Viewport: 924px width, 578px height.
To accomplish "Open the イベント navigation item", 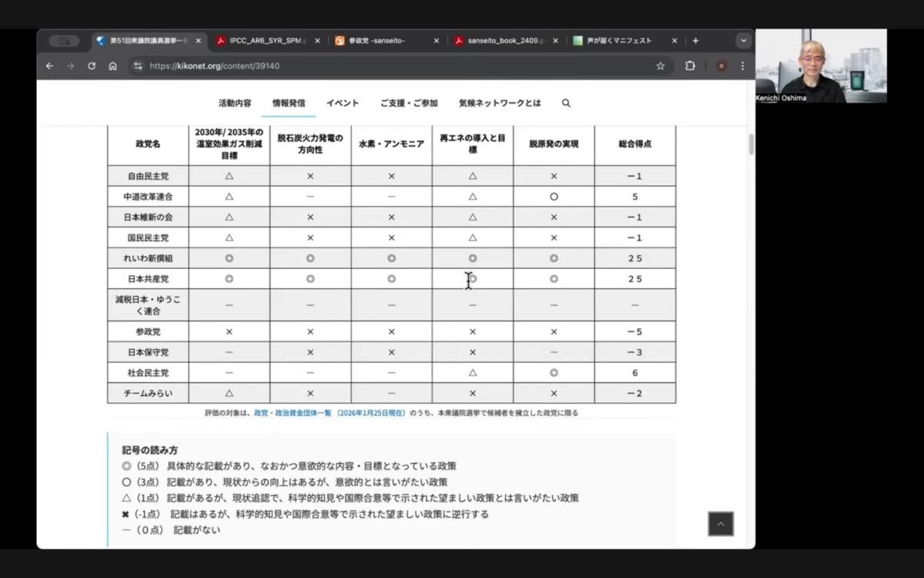I will 342,103.
